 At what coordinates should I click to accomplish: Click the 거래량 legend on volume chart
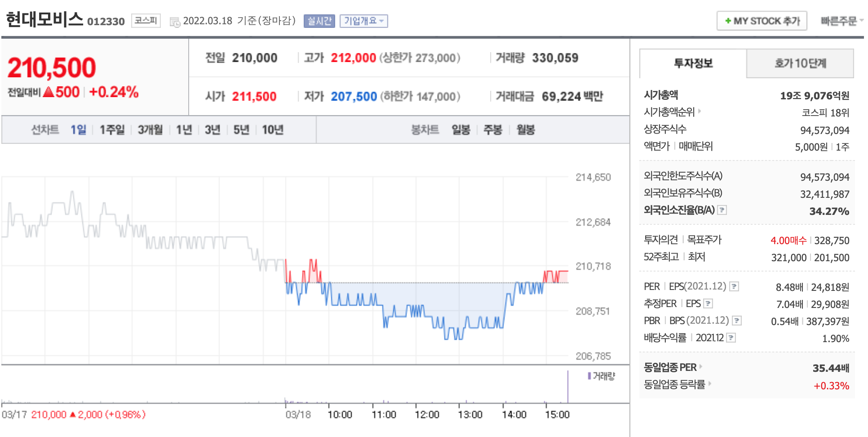click(601, 376)
